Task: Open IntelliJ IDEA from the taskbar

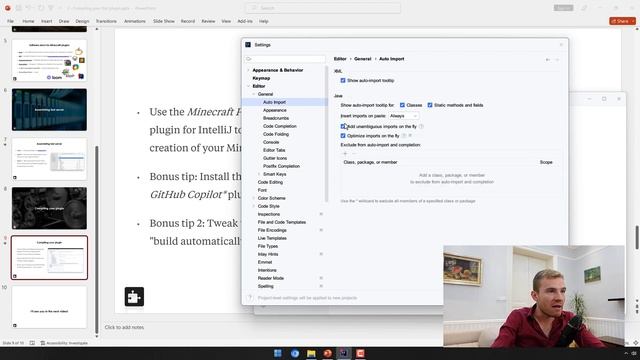Action: pyautogui.click(x=344, y=353)
